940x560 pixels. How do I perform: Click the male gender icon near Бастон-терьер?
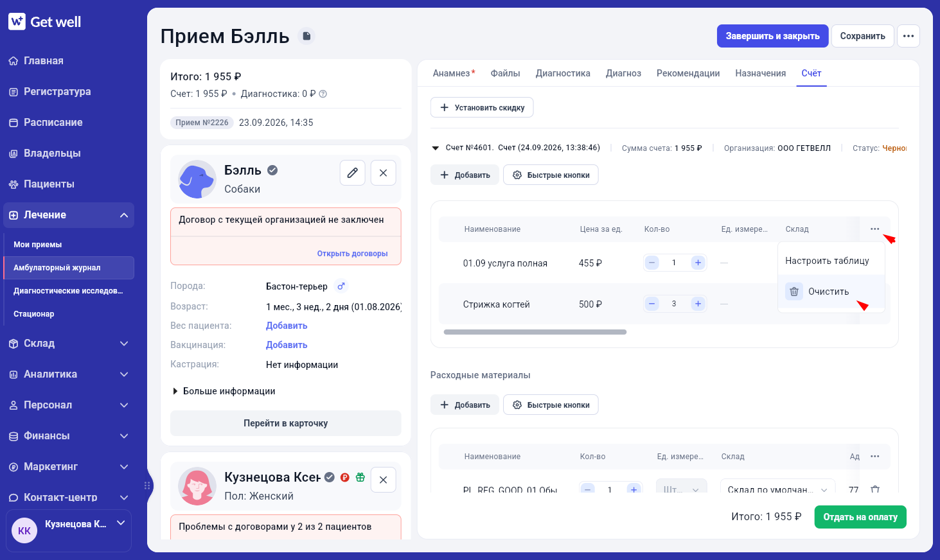[341, 286]
